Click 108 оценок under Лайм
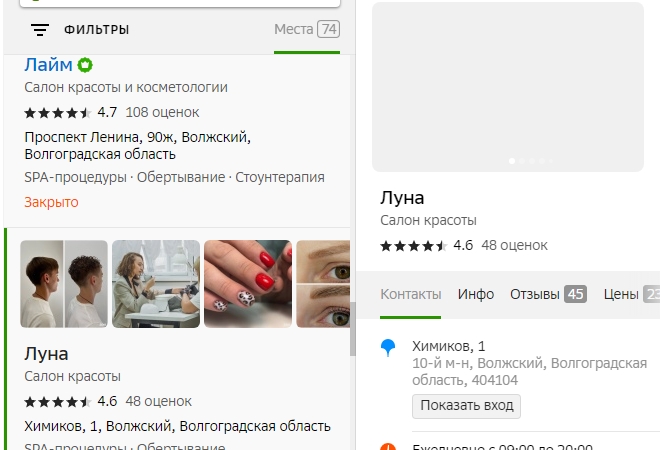 tap(162, 112)
